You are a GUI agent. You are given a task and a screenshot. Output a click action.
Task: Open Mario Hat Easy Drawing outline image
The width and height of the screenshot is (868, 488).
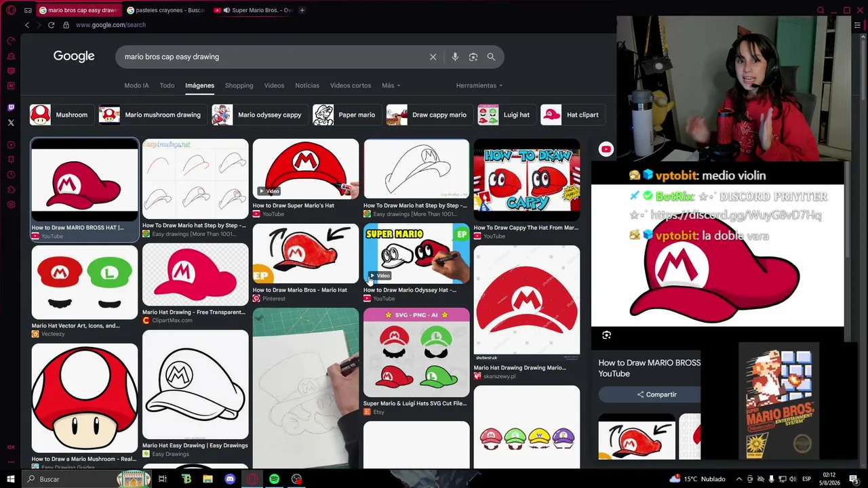[195, 385]
